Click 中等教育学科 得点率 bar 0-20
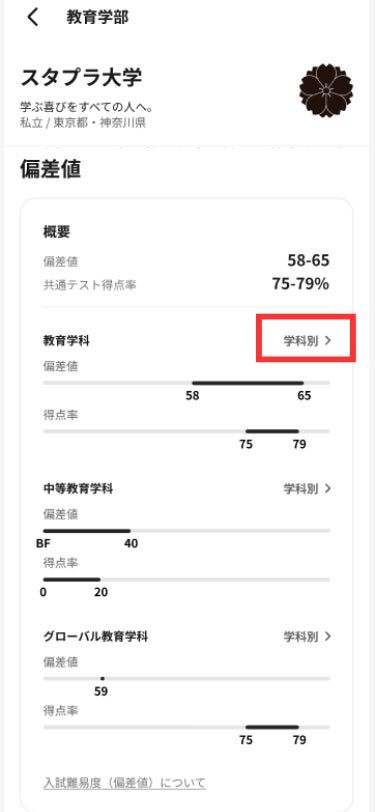Screen dimensions: 375x812 click(71, 579)
